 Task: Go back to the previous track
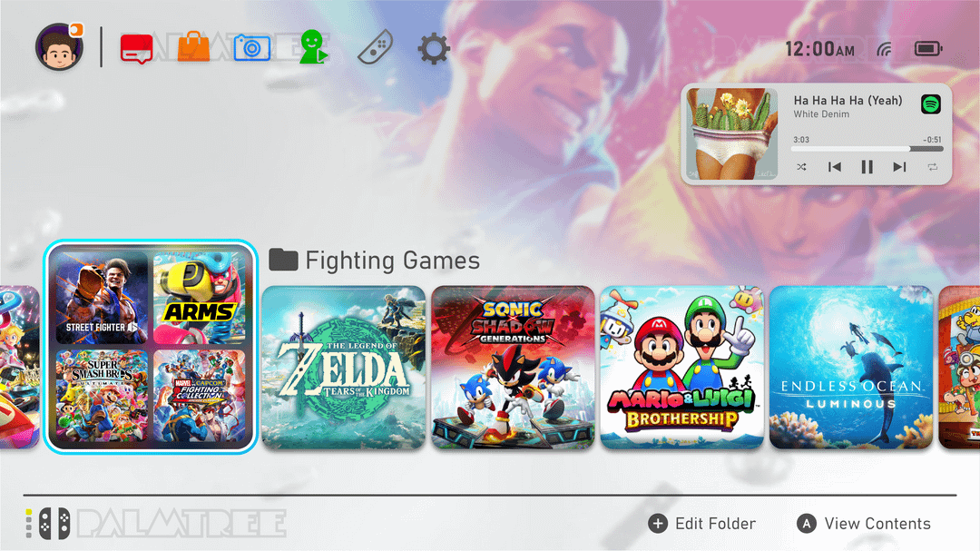click(x=835, y=167)
